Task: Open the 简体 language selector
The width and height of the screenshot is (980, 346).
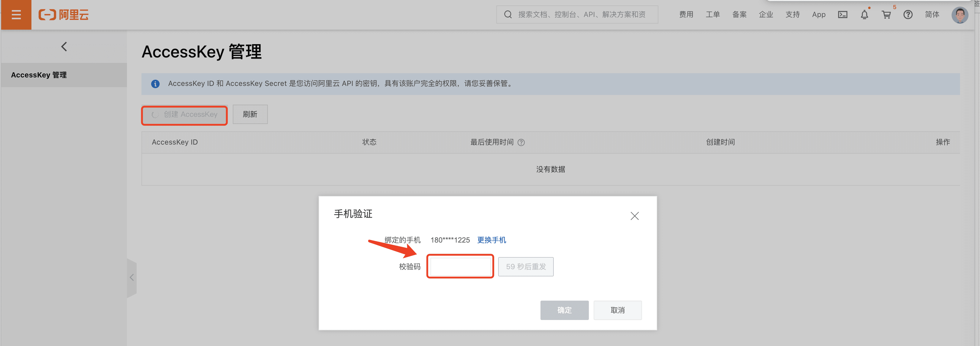Action: tap(932, 15)
